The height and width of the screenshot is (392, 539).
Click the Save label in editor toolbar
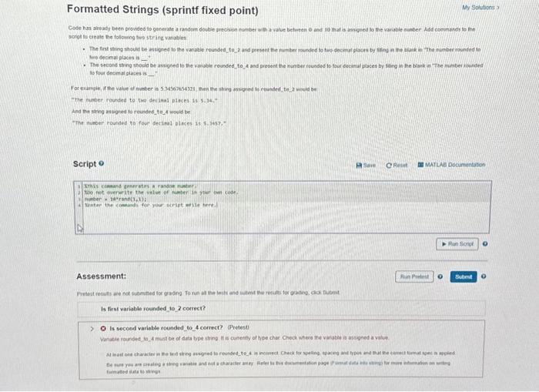(x=370, y=166)
